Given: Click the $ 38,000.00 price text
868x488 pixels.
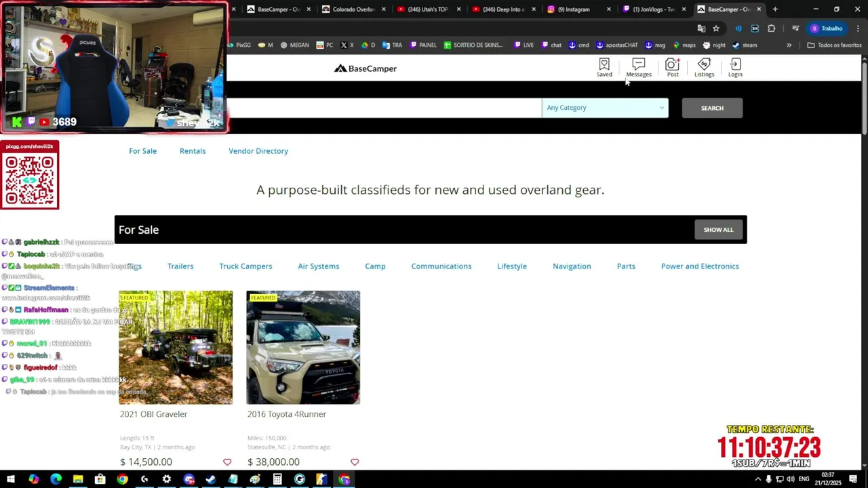Looking at the screenshot, I should point(273,462).
